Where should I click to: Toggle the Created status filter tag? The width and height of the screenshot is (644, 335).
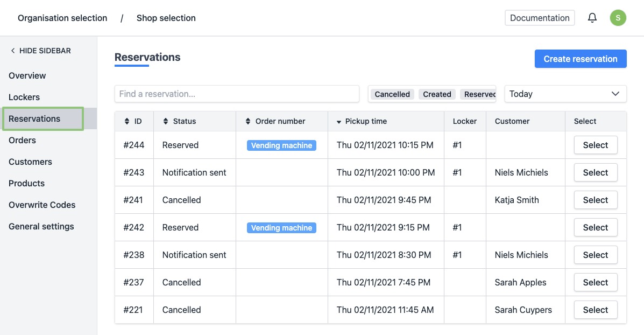coord(437,94)
